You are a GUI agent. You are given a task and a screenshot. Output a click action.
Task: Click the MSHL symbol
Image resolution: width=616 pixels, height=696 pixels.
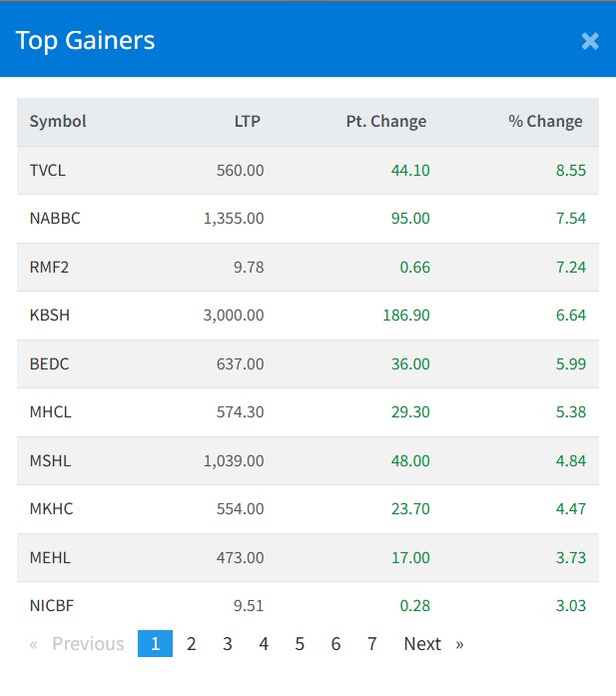point(51,460)
